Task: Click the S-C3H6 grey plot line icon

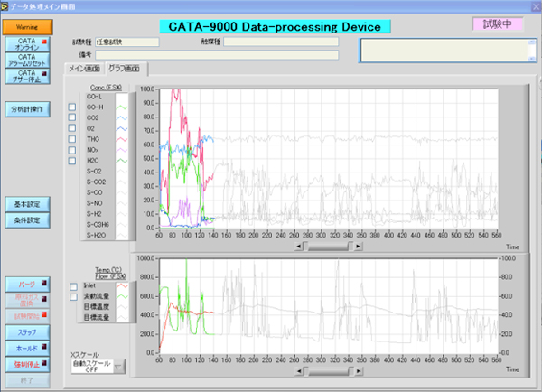Action: [121, 225]
